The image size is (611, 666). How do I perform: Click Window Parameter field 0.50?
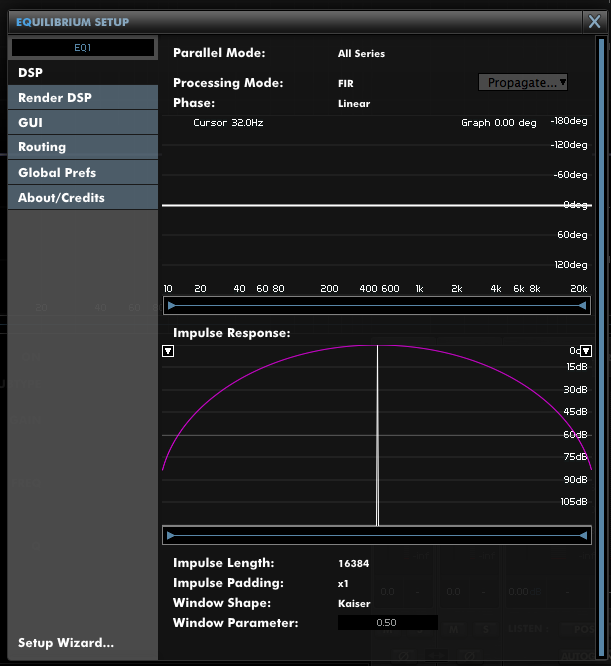[x=388, y=623]
